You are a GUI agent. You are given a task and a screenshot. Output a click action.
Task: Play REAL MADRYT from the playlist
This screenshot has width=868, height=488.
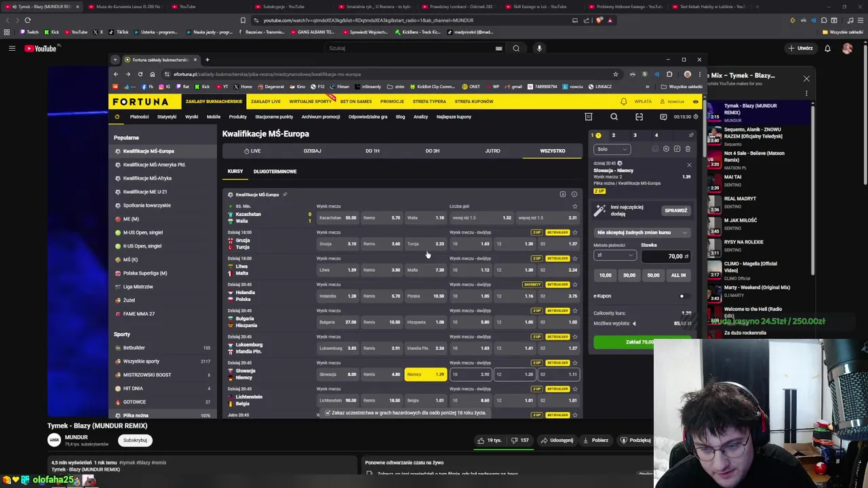tap(740, 199)
